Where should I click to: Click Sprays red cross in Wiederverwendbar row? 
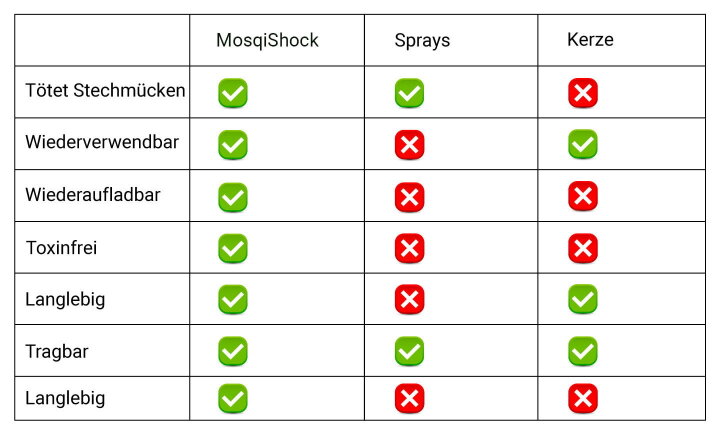click(x=409, y=145)
